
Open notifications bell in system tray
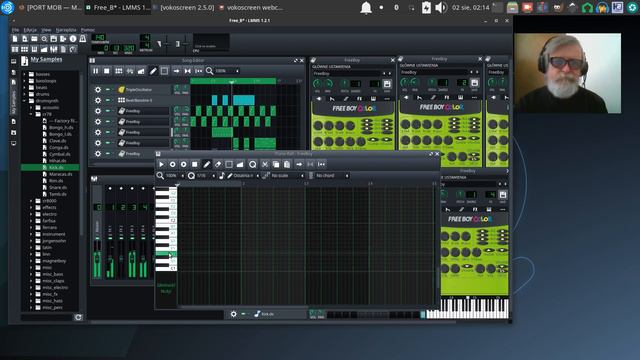[x=366, y=8]
